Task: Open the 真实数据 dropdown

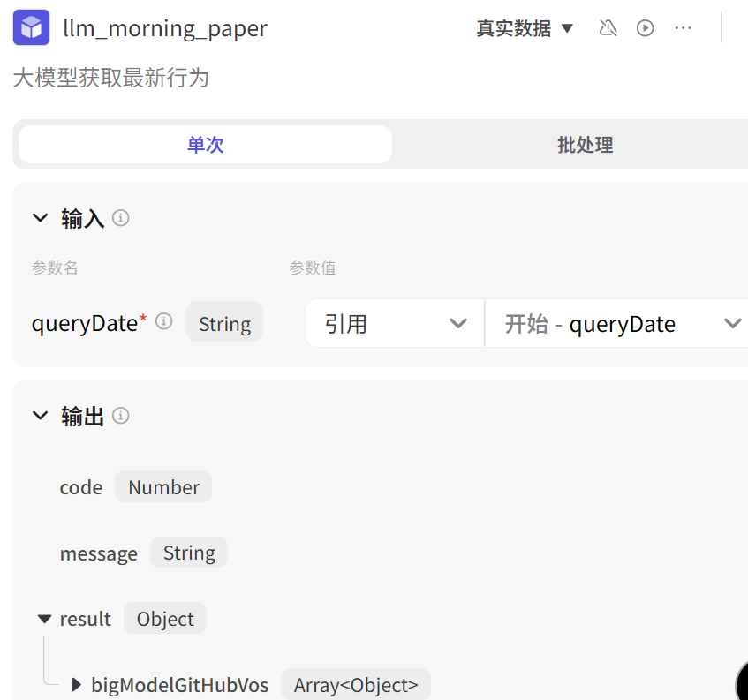Action: pos(525,27)
